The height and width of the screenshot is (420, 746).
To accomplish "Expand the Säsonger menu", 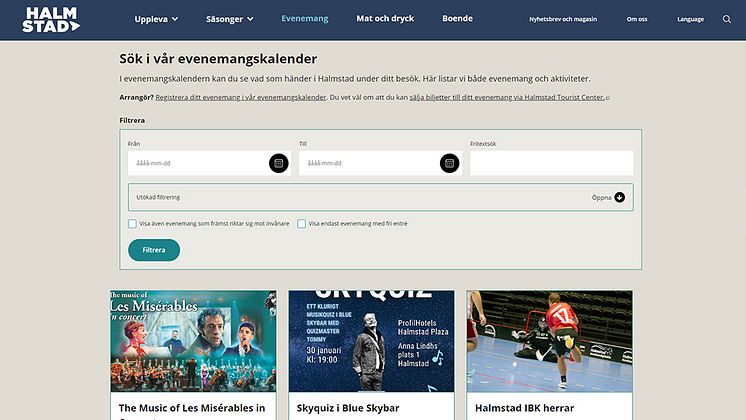I will click(x=230, y=19).
